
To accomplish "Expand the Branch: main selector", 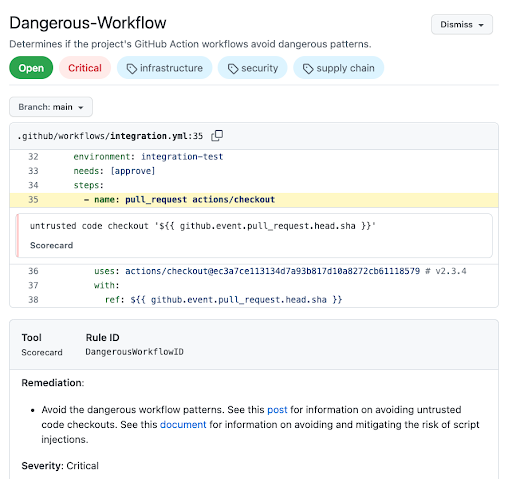I will pyautogui.click(x=51, y=107).
